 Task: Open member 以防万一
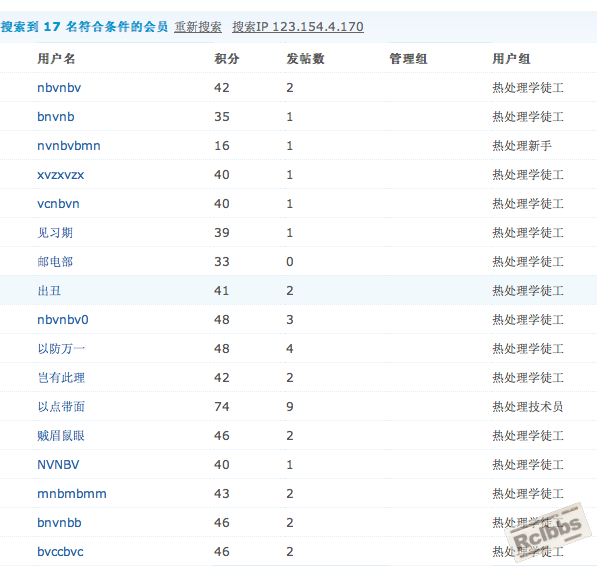(x=61, y=349)
